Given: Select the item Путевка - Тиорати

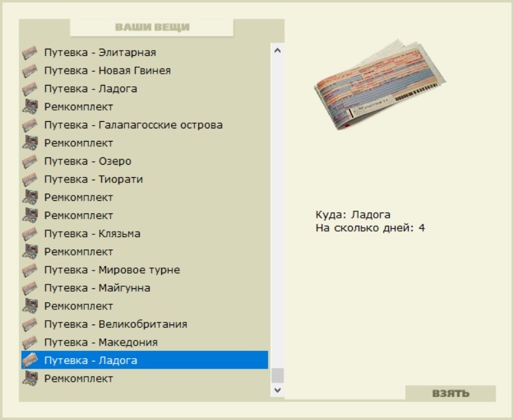Looking at the screenshot, I should click(x=93, y=179).
